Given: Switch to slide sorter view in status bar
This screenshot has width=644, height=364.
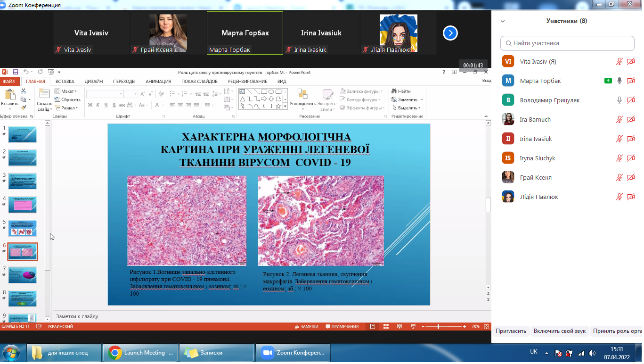Looking at the screenshot, I should pos(386,326).
